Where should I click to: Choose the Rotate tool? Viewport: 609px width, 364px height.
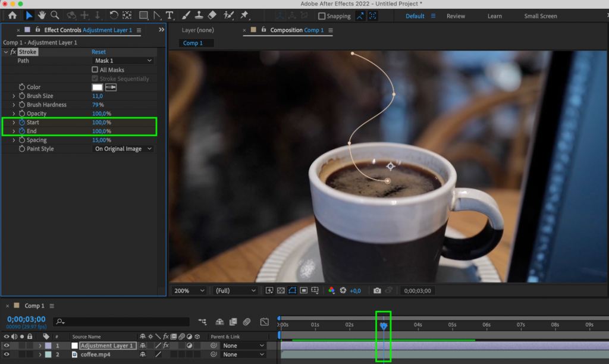pos(114,15)
